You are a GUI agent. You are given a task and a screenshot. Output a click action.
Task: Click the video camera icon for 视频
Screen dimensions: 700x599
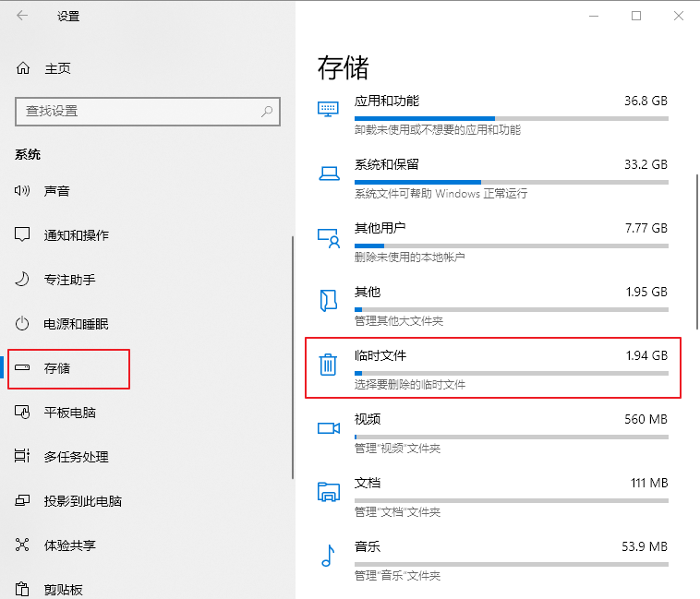329,428
